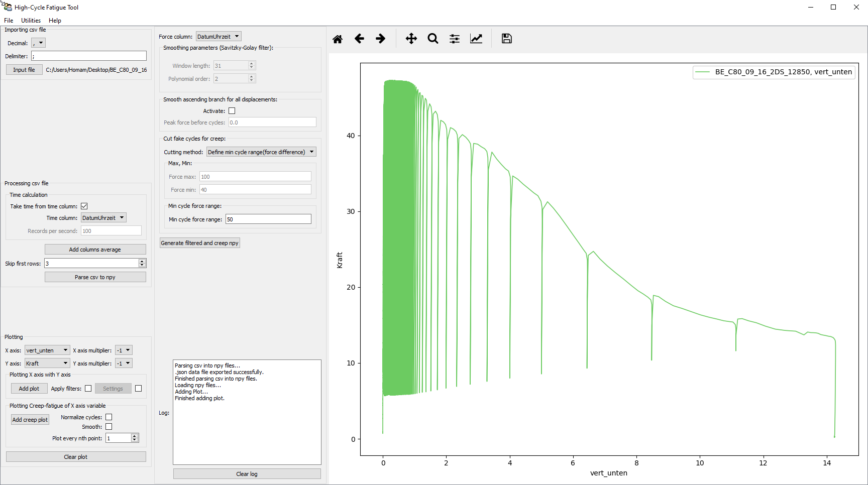Go back to previous plot view

(x=359, y=39)
